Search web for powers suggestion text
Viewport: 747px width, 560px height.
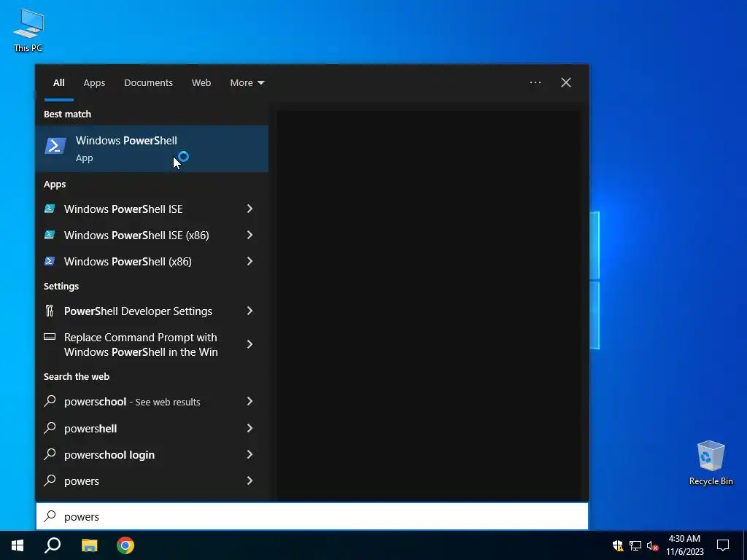click(x=82, y=481)
